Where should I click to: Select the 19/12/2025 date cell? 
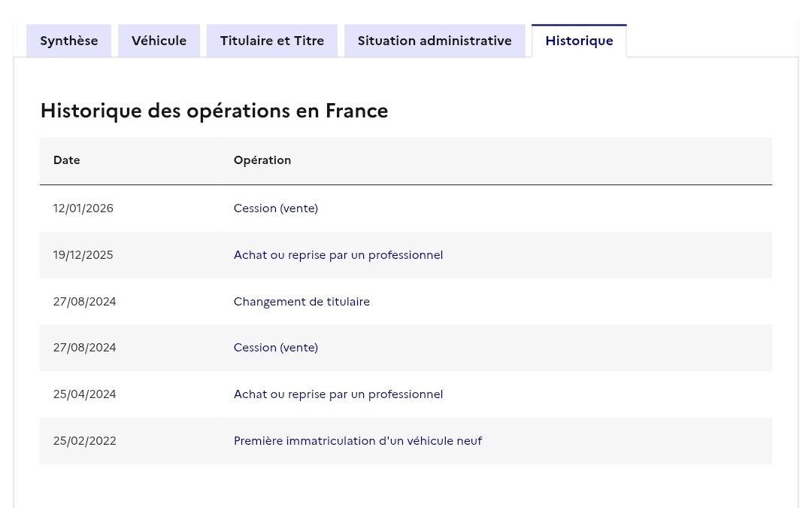click(83, 255)
